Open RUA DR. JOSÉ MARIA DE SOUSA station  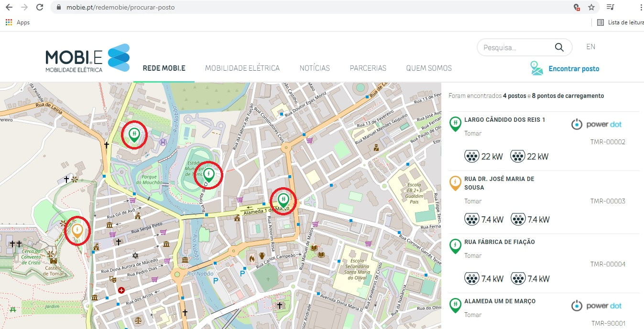(x=499, y=183)
